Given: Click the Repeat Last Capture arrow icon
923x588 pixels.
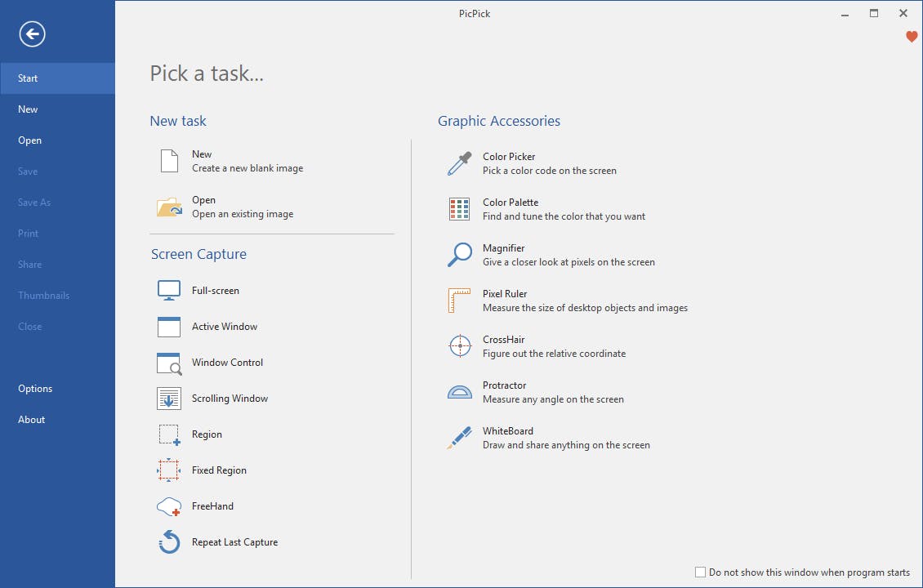Looking at the screenshot, I should [169, 542].
